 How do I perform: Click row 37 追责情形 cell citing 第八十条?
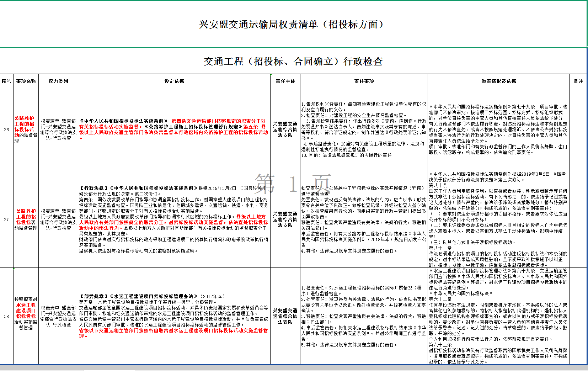498,219
